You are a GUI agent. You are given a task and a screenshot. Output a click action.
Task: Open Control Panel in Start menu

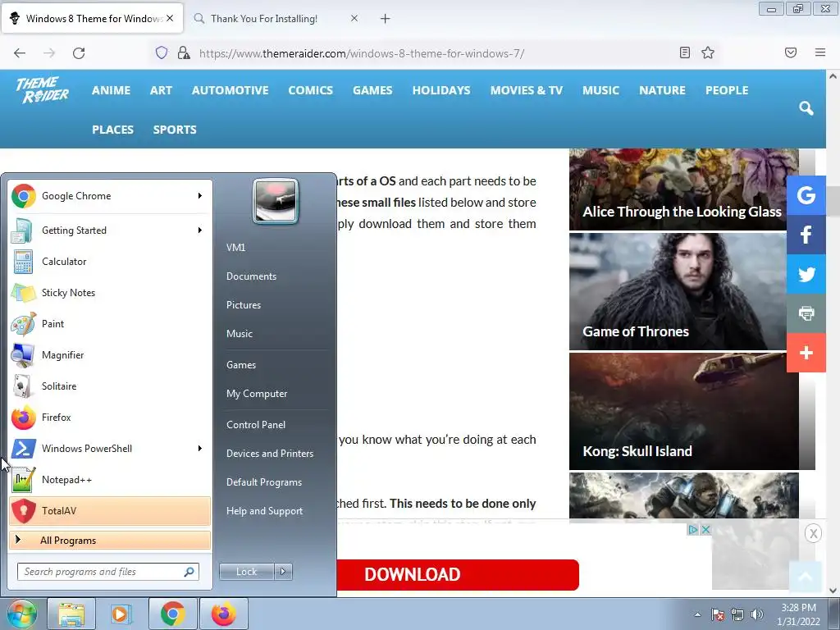coord(256,425)
